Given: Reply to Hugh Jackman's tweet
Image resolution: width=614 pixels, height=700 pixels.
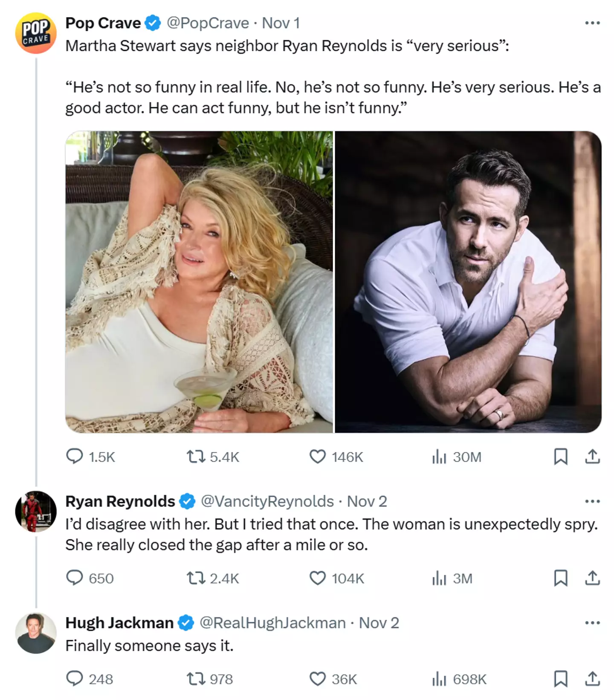Looking at the screenshot, I should click(75, 678).
